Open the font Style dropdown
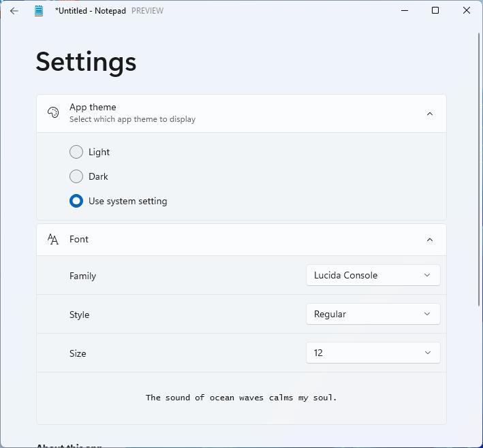Viewport: 483px width, 448px height. coord(373,314)
